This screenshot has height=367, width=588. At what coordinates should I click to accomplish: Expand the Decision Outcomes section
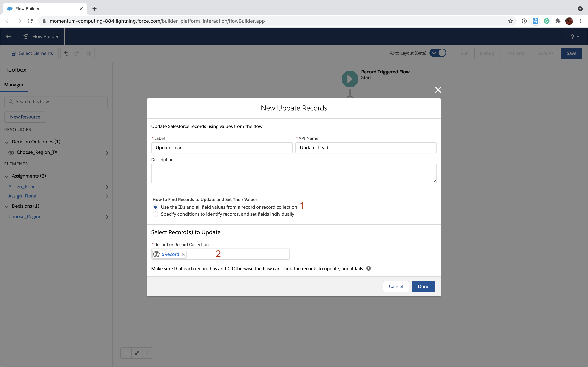point(7,142)
